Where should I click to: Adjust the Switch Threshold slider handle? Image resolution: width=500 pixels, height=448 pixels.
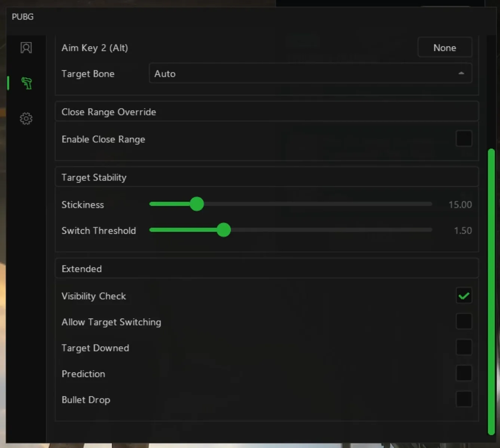coord(224,230)
